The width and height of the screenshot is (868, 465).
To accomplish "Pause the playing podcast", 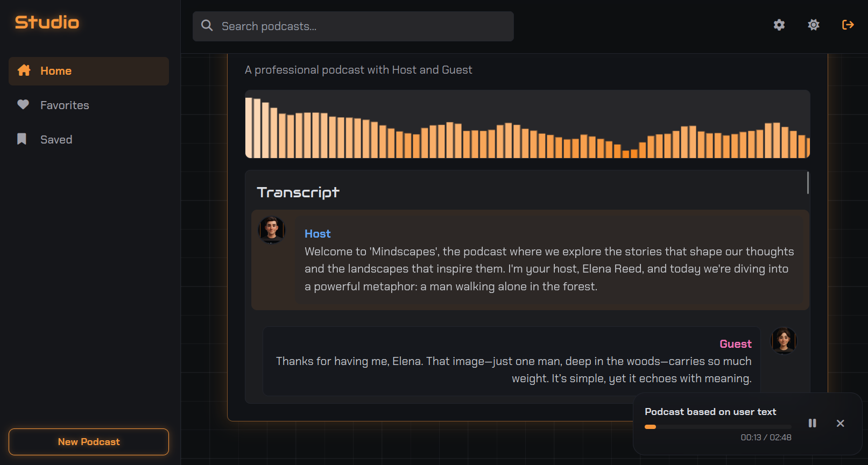I will coord(813,424).
